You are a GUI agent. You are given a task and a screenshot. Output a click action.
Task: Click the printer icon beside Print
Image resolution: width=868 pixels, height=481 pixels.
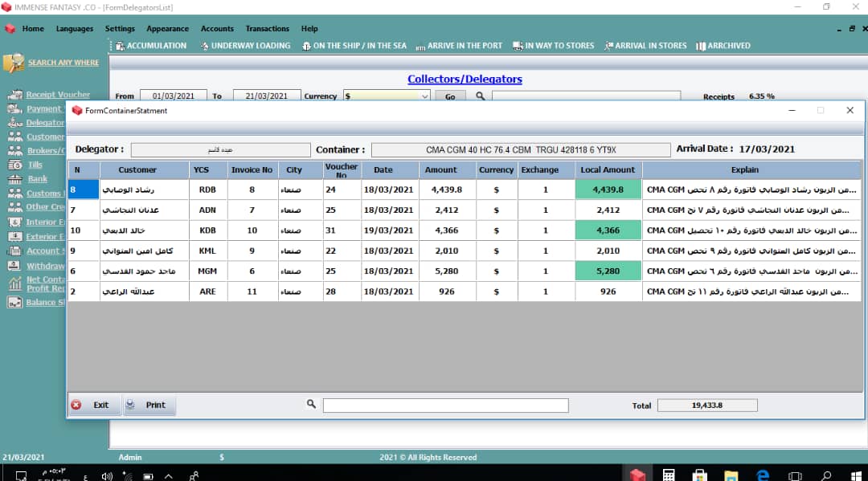130,405
